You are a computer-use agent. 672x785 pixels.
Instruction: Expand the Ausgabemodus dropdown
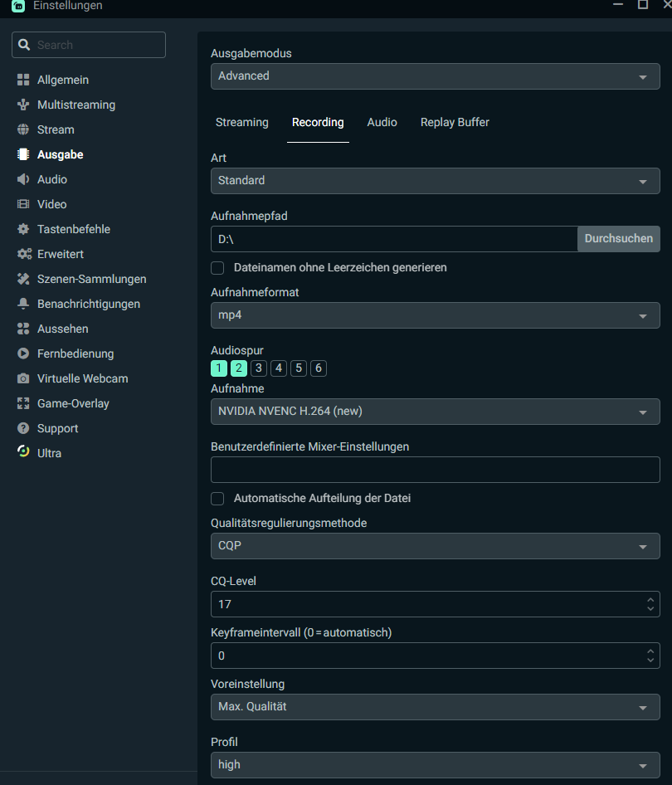click(x=436, y=76)
